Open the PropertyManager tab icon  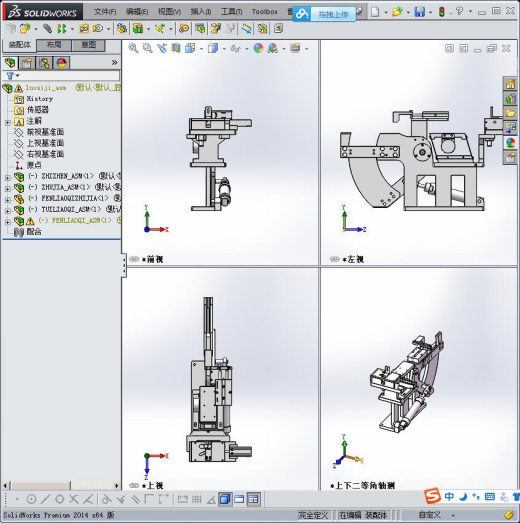(27, 63)
